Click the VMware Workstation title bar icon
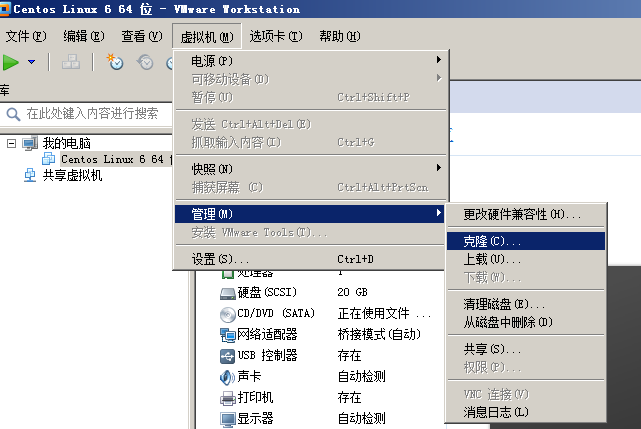Image resolution: width=641 pixels, height=429 pixels. (5, 9)
